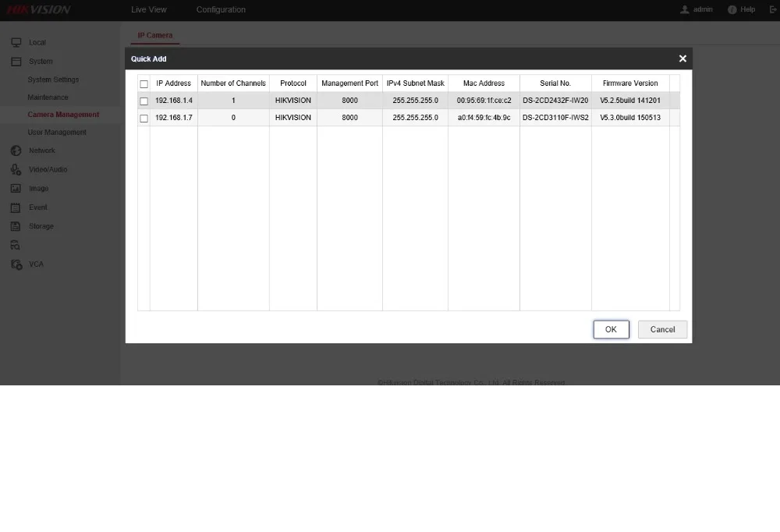Click the admin user icon
780x532 pixels.
pyautogui.click(x=685, y=9)
